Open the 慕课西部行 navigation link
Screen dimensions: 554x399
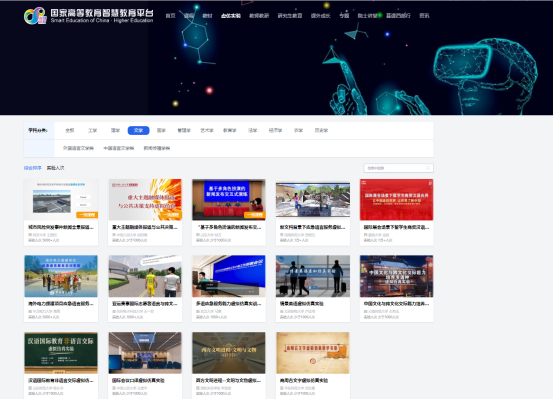(398, 16)
